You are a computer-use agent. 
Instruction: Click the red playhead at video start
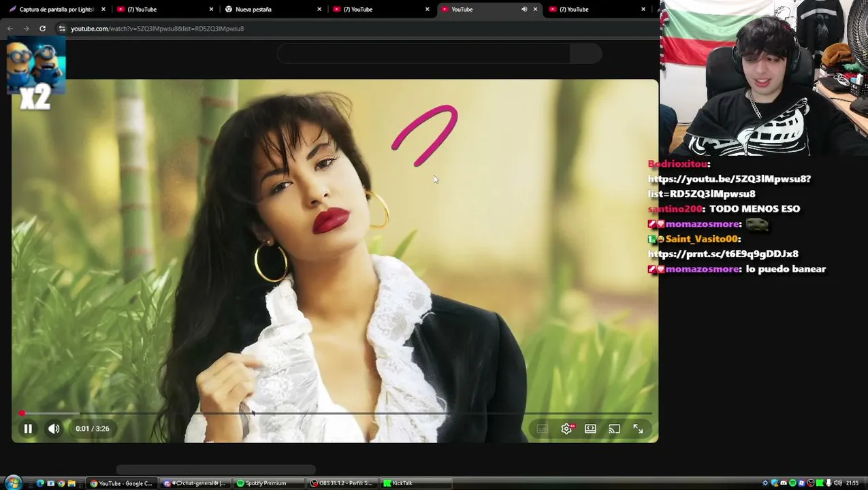(22, 413)
